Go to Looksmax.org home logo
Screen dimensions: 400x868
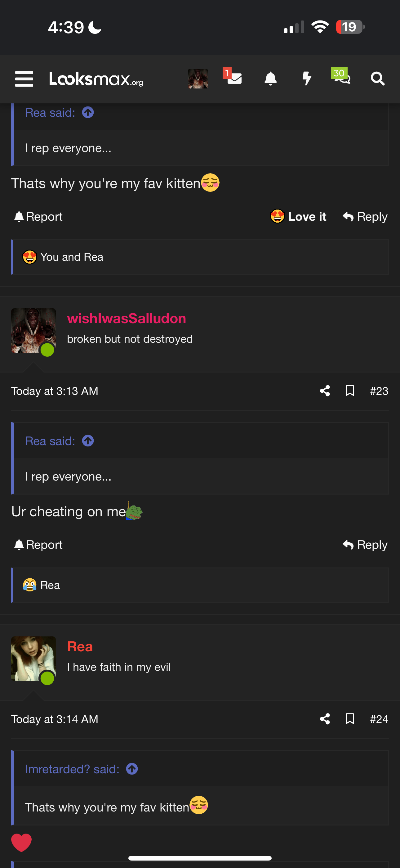pyautogui.click(x=96, y=79)
